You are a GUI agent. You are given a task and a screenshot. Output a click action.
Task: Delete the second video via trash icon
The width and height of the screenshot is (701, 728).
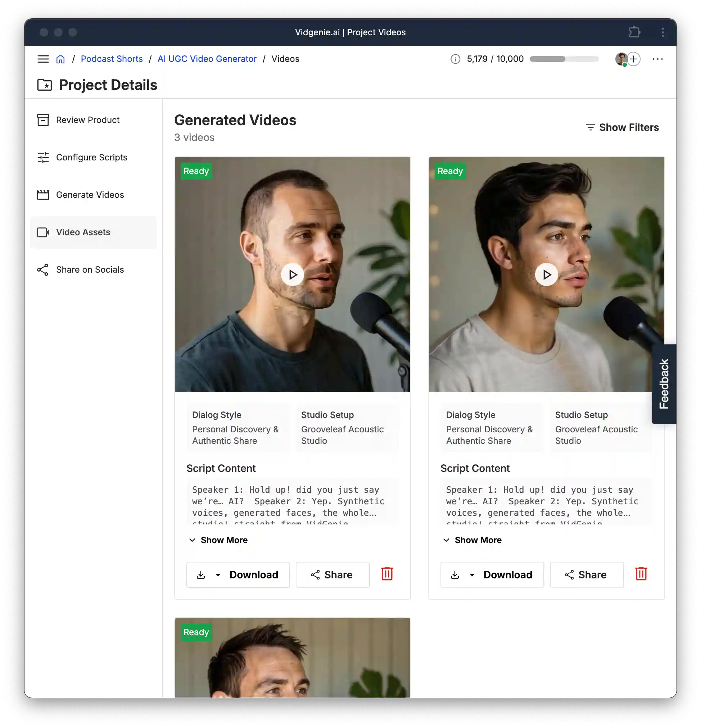coord(641,574)
